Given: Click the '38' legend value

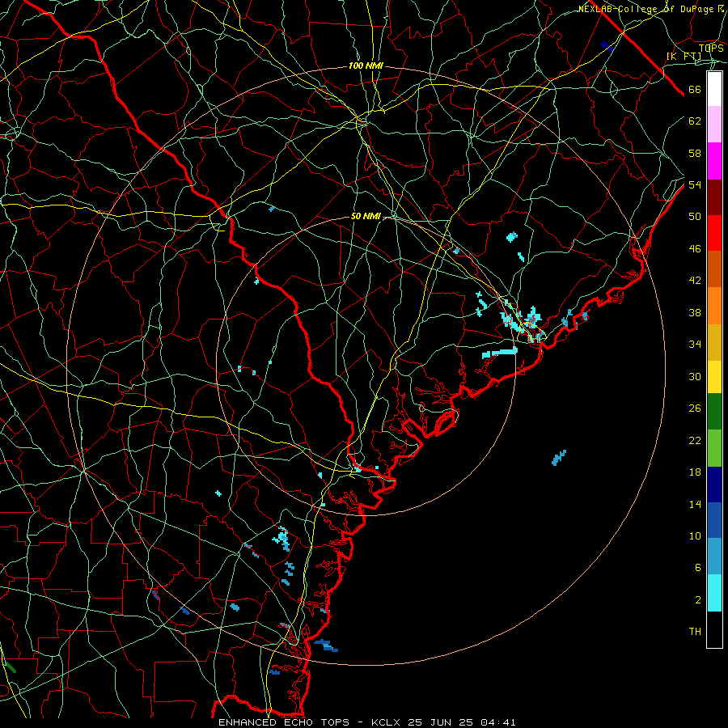Looking at the screenshot, I should (695, 312).
